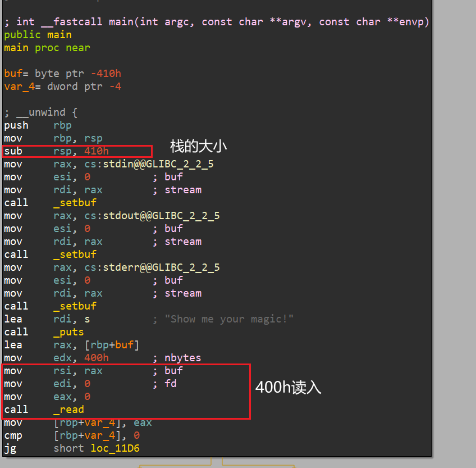Screen dimensions: 476x468
Task: Click the 'nbytes' comment
Action: (x=183, y=358)
